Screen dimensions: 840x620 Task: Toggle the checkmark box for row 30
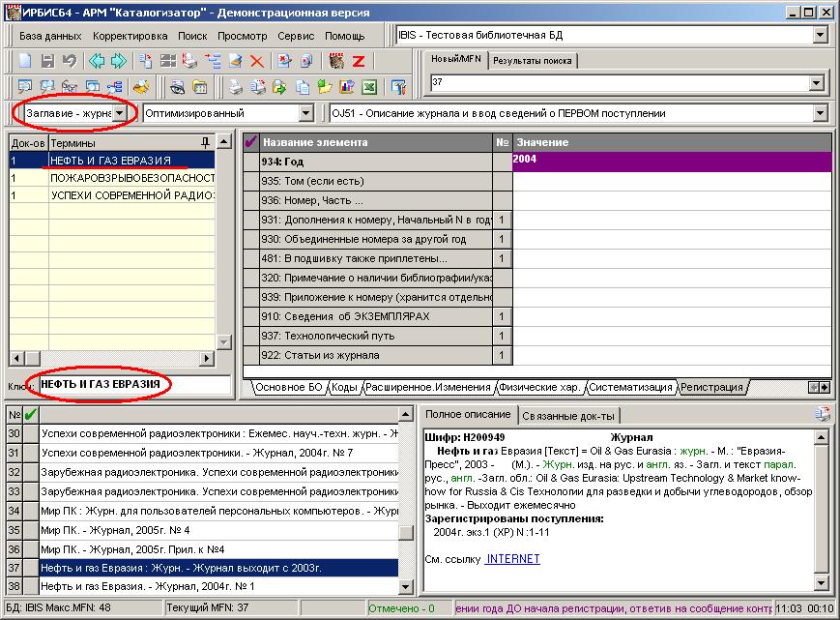31,433
